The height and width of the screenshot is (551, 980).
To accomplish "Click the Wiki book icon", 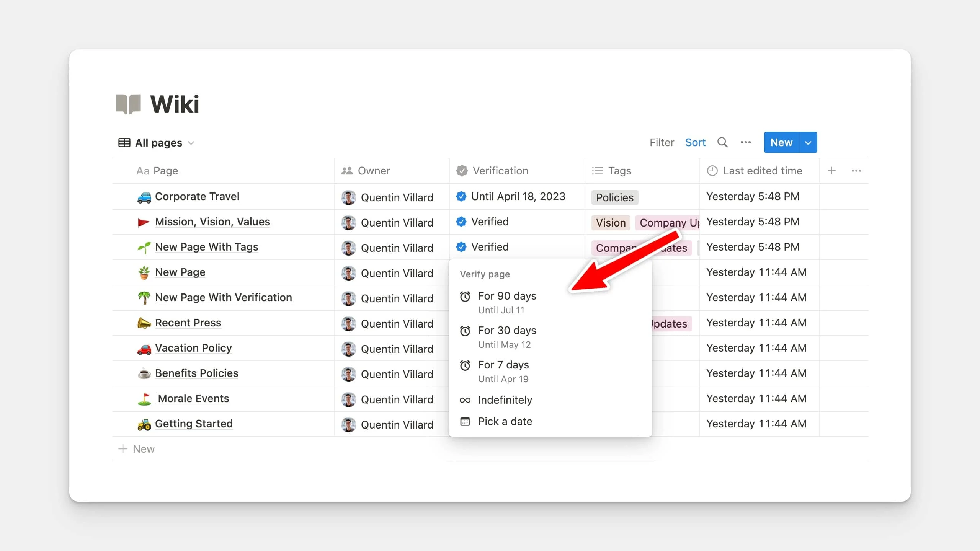I will [129, 103].
